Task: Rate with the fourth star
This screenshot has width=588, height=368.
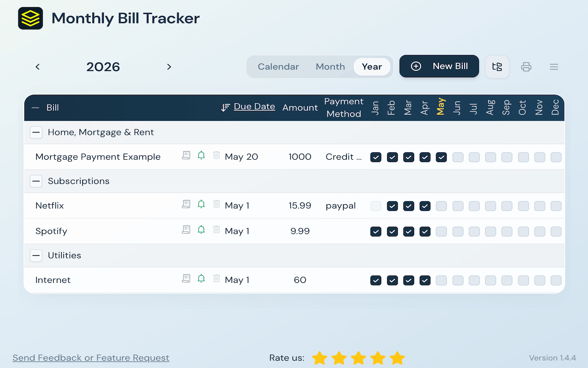Action: tap(378, 358)
